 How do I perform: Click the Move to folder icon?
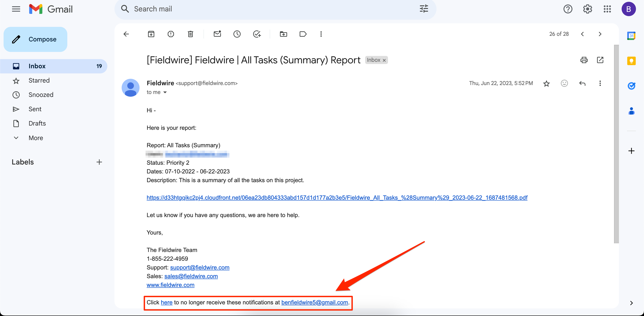[283, 34]
